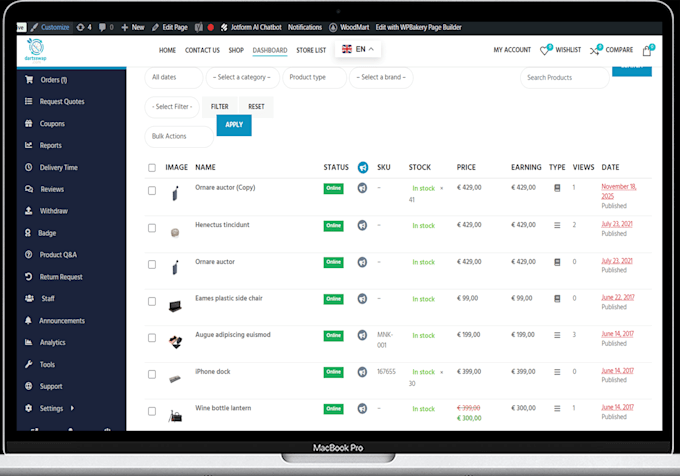Open Announcements bell icon
Image resolution: width=680 pixels, height=476 pixels.
click(x=29, y=320)
